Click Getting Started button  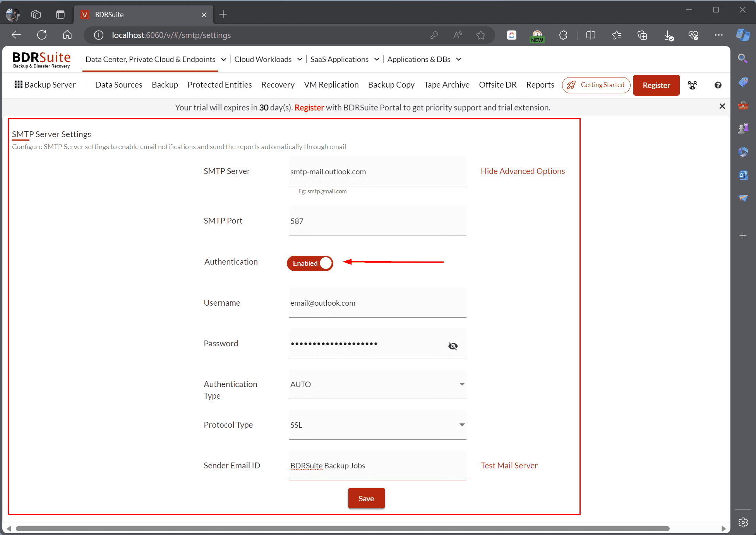click(x=596, y=85)
